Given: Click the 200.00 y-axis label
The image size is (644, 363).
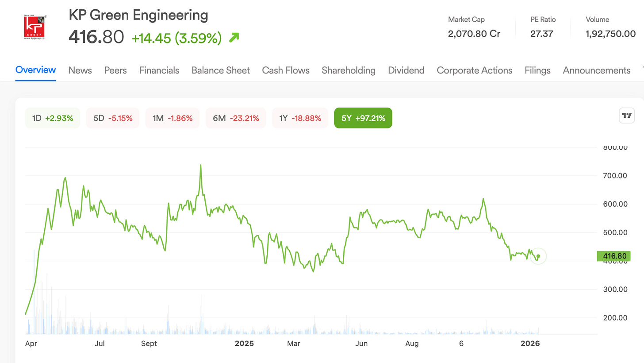Looking at the screenshot, I should click(x=616, y=318).
